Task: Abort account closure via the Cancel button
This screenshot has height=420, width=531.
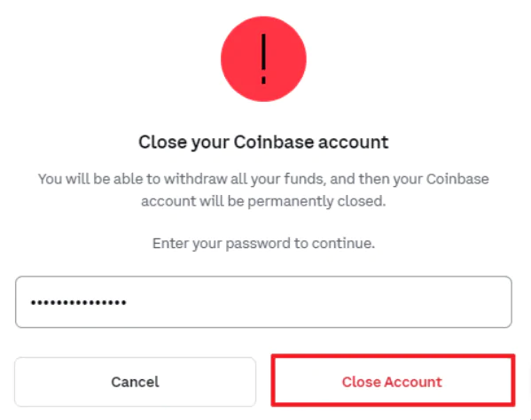Action: 135,382
